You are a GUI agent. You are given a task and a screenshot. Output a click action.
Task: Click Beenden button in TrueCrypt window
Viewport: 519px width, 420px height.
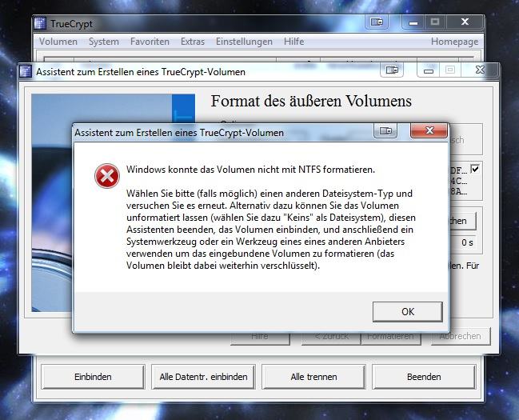pos(424,377)
